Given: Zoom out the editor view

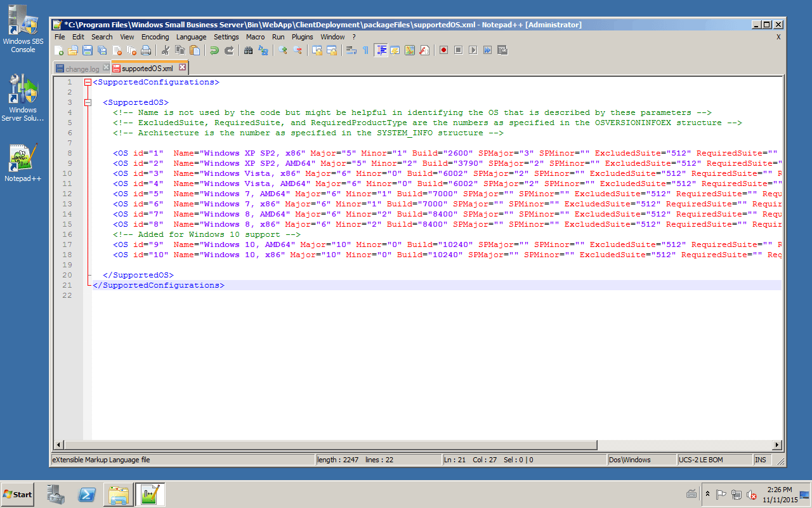Looking at the screenshot, I should click(298, 50).
